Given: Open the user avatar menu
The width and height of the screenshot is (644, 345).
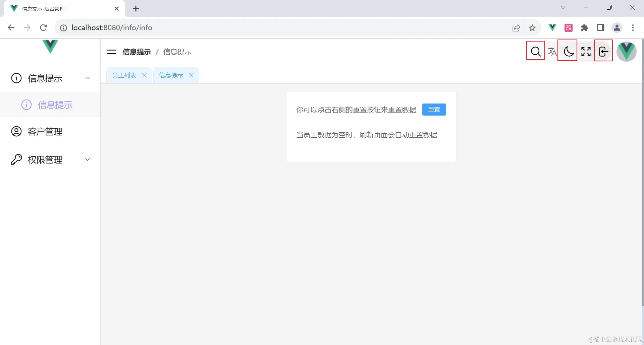Looking at the screenshot, I should click(x=626, y=52).
